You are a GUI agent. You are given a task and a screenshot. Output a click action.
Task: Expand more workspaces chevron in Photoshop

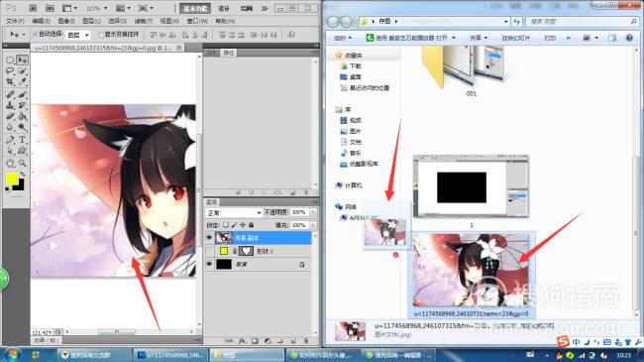click(265, 8)
